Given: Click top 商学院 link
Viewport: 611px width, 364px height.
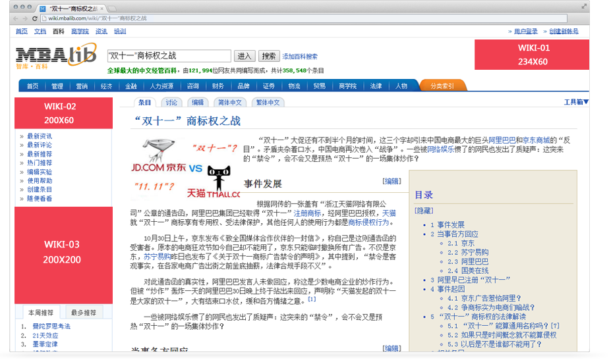Looking at the screenshot, I should coord(80,32).
